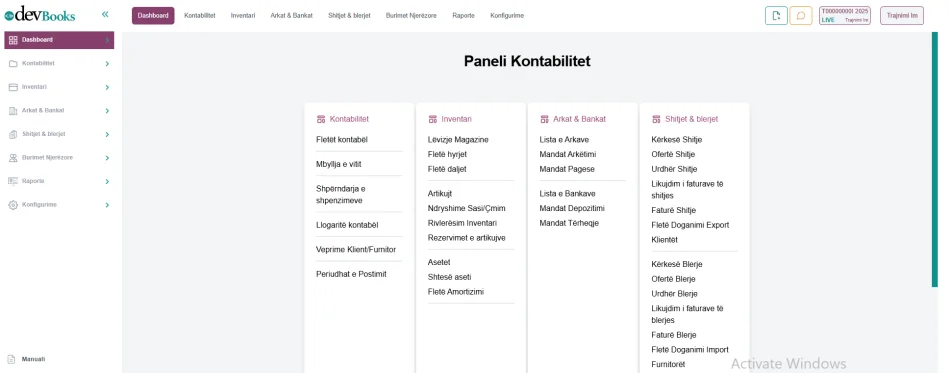Expand the Raporte sidebar chevron
Viewport: 950px width, 373px height.
[x=107, y=182]
